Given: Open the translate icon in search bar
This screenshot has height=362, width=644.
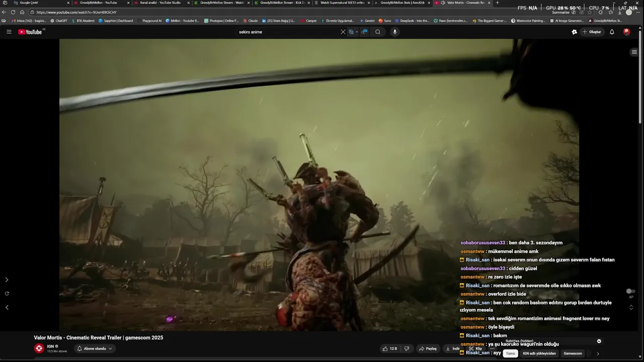Looking at the screenshot, I should (x=351, y=32).
